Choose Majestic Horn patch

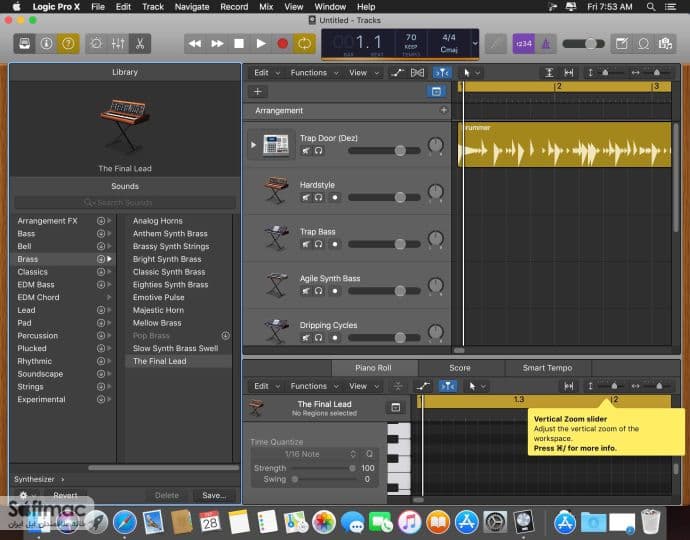pyautogui.click(x=158, y=310)
